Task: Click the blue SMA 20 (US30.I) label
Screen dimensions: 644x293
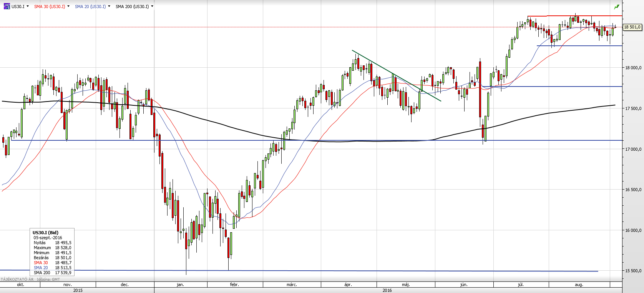Action: pyautogui.click(x=90, y=7)
